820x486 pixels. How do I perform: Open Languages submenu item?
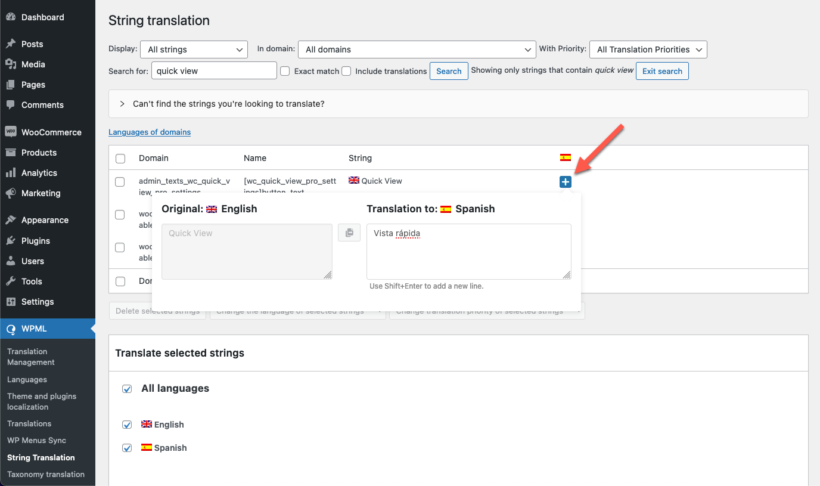[27, 379]
